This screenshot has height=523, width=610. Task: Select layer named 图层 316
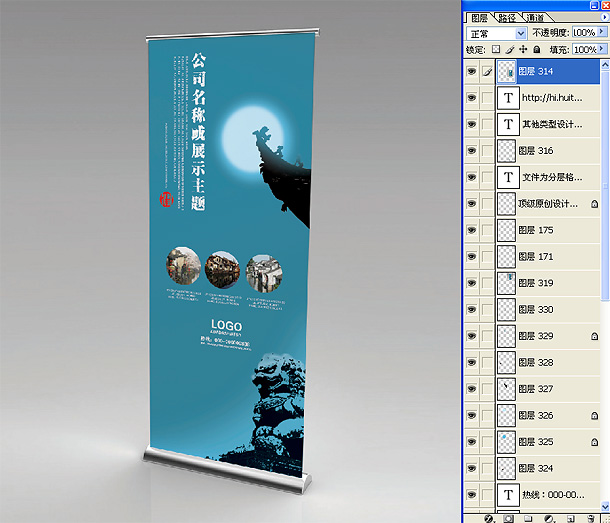536,151
